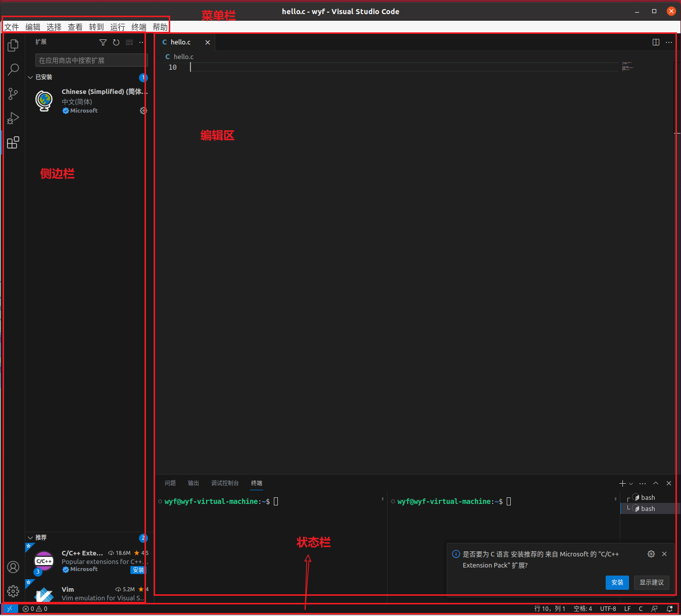Open the Accounts icon in activity bar
The height and width of the screenshot is (616, 681).
coord(13,567)
